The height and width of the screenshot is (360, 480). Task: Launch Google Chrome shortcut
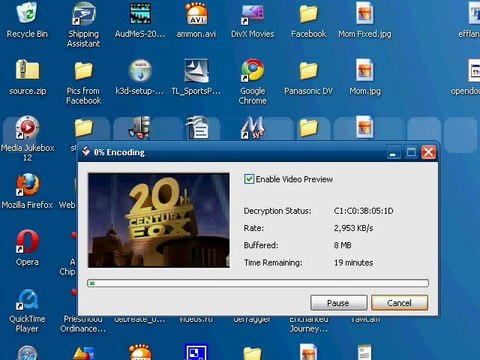(x=253, y=82)
